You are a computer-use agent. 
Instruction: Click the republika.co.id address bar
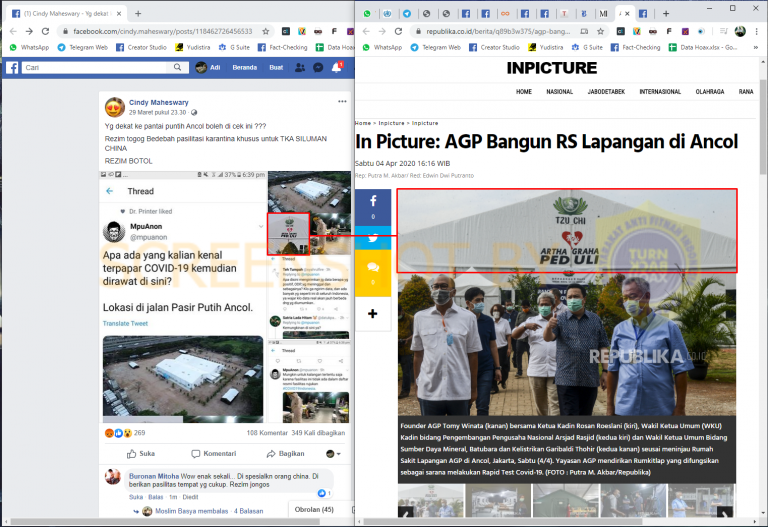coord(498,31)
